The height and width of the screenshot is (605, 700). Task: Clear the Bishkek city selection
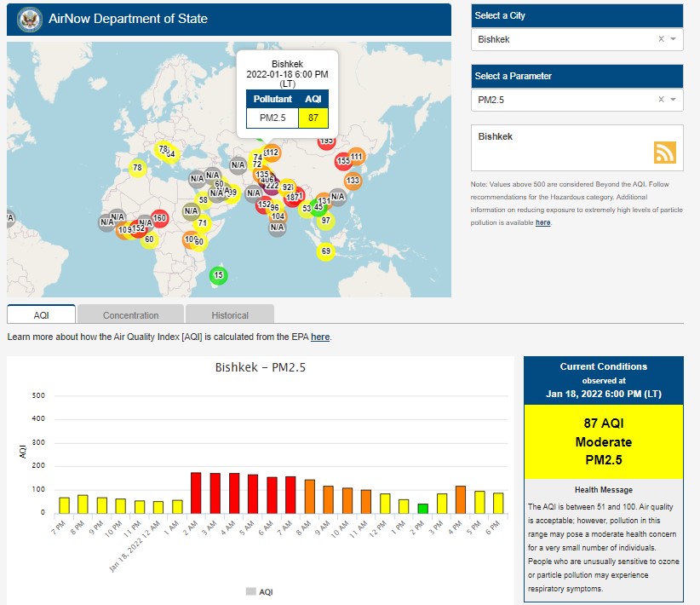click(x=661, y=39)
